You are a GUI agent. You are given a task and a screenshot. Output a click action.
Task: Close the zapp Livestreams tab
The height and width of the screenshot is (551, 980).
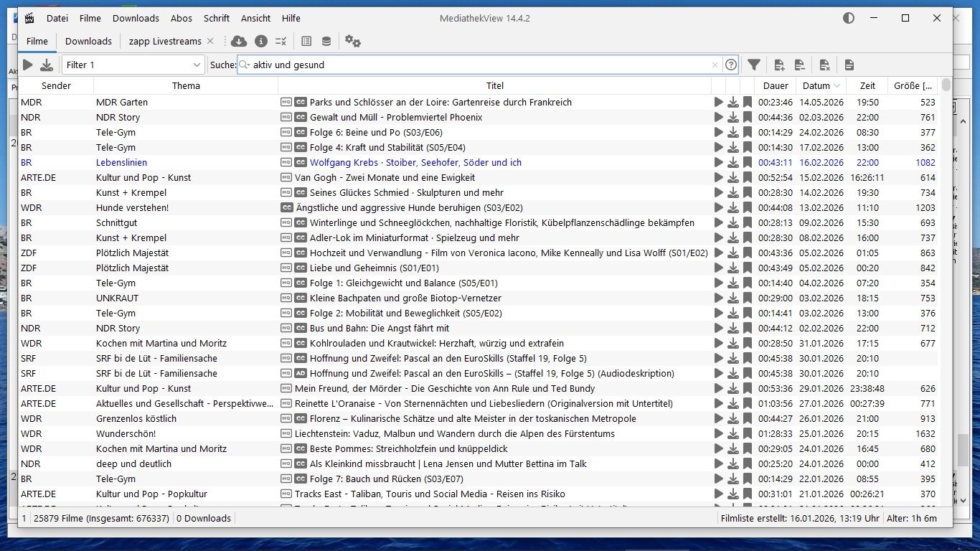210,41
